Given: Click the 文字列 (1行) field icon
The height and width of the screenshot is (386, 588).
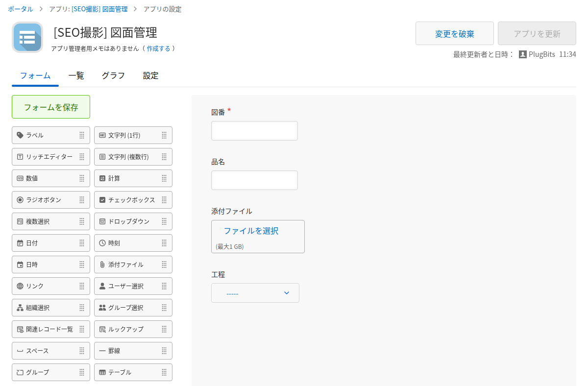Looking at the screenshot, I should 102,135.
